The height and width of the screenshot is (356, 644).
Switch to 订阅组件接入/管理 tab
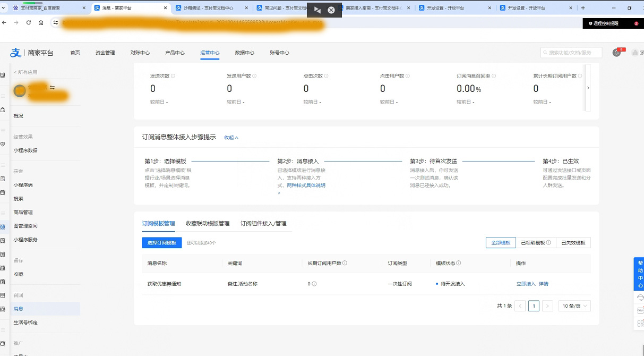pos(263,224)
